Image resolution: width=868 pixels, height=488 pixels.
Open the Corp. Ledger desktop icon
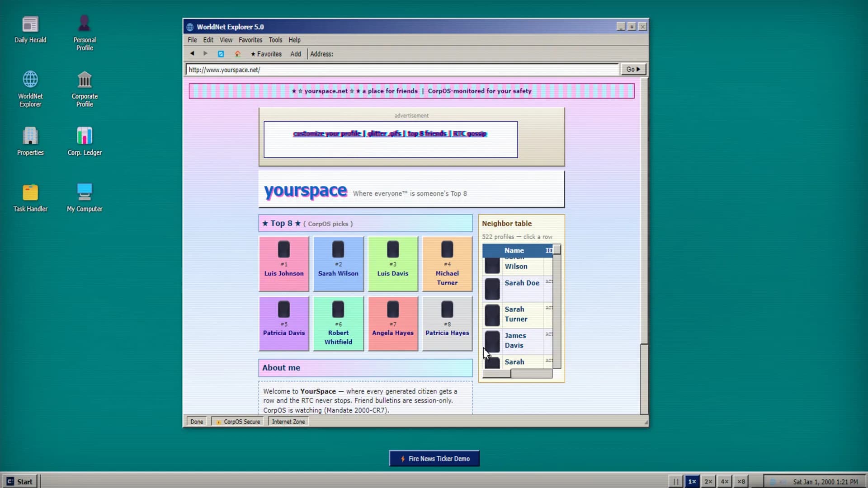click(x=85, y=141)
